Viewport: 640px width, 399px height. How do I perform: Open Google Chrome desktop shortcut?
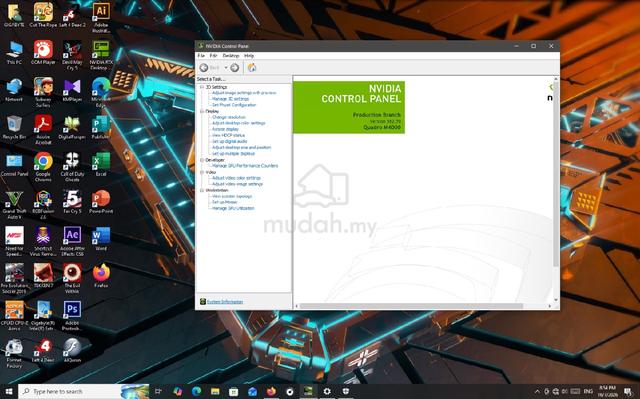tap(43, 166)
